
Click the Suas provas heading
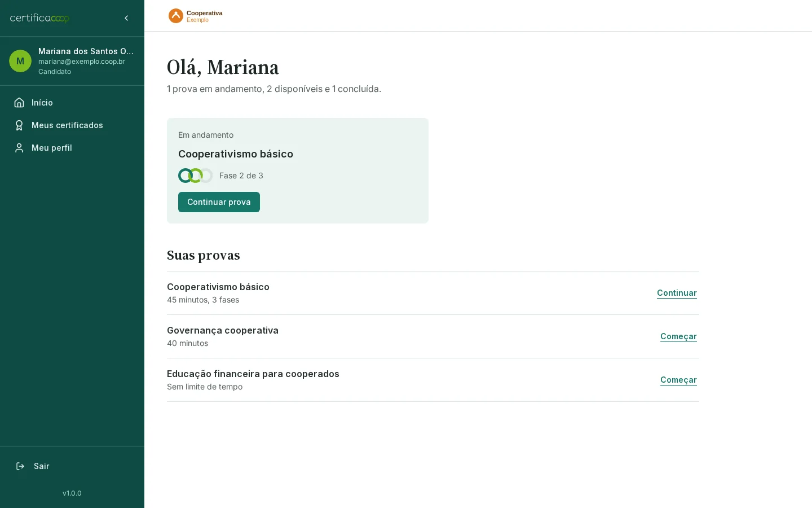204,255
